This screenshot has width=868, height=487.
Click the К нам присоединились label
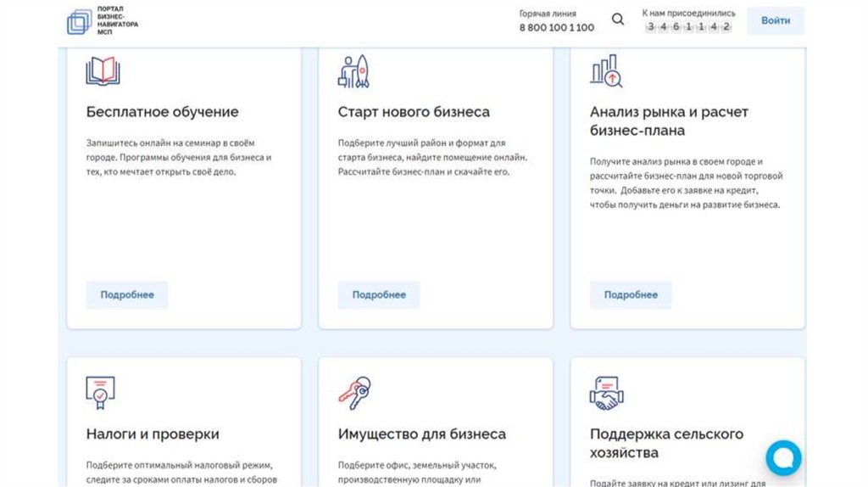(x=688, y=13)
